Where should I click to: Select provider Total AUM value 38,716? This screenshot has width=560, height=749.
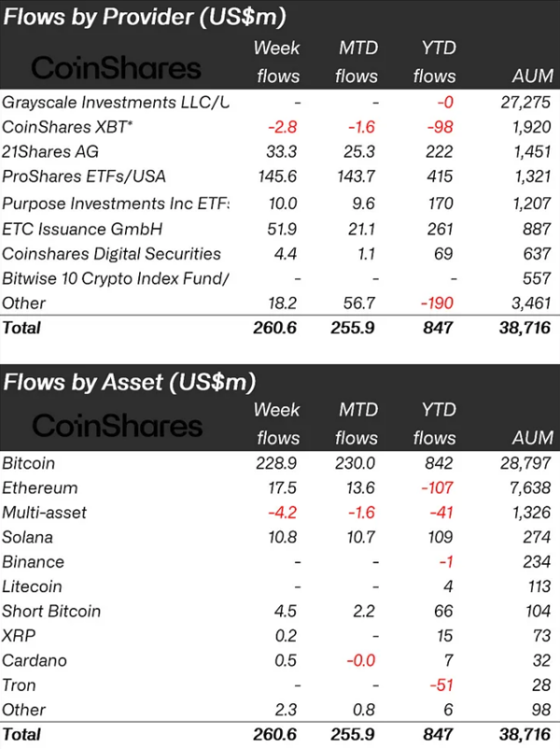click(525, 328)
